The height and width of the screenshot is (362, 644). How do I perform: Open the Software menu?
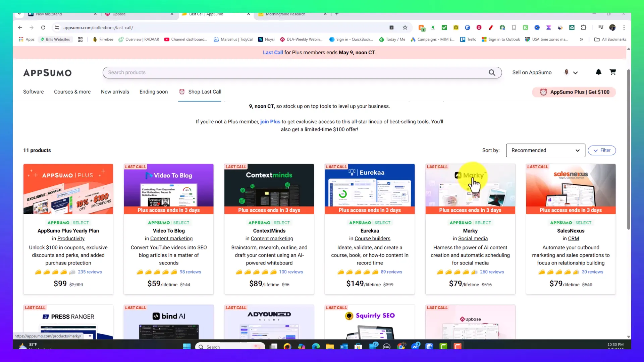pos(33,92)
